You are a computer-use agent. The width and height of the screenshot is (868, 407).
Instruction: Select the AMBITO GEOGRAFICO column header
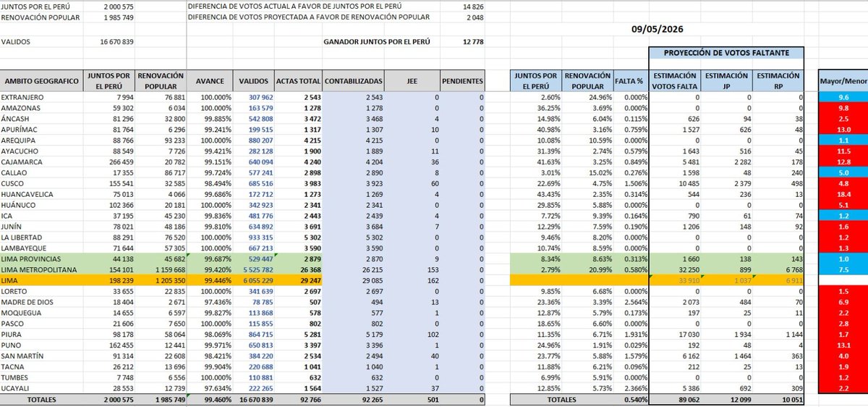pos(41,82)
